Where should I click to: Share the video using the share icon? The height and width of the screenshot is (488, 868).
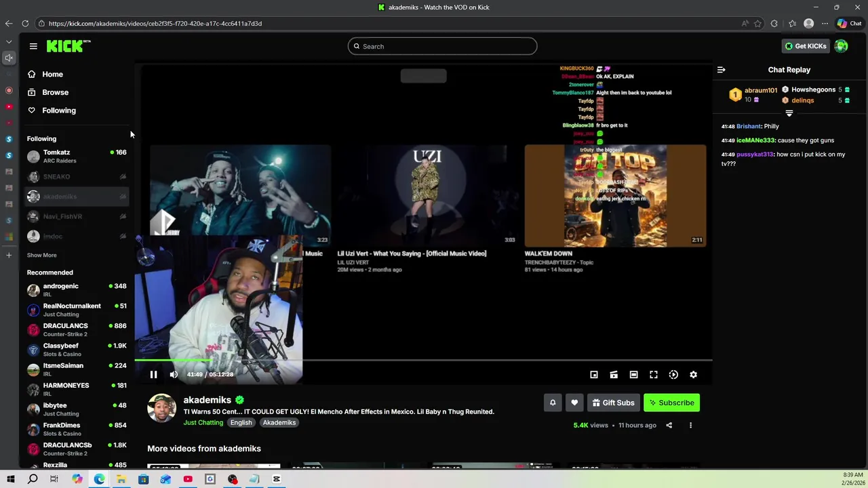669,425
